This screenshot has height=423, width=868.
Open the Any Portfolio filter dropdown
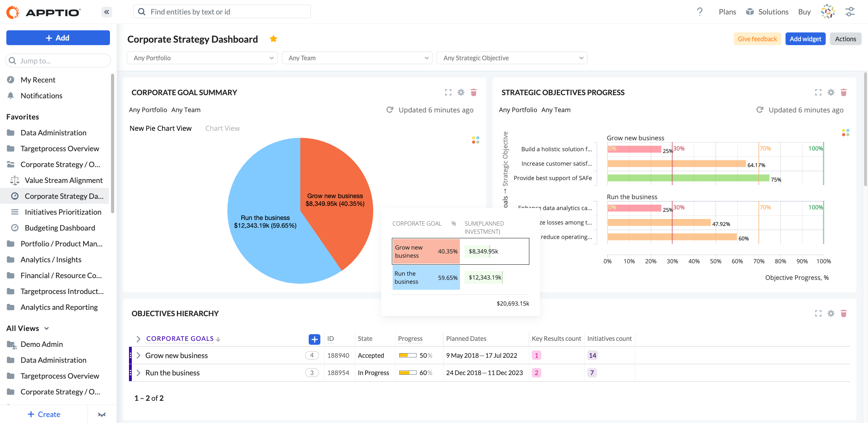pyautogui.click(x=202, y=58)
